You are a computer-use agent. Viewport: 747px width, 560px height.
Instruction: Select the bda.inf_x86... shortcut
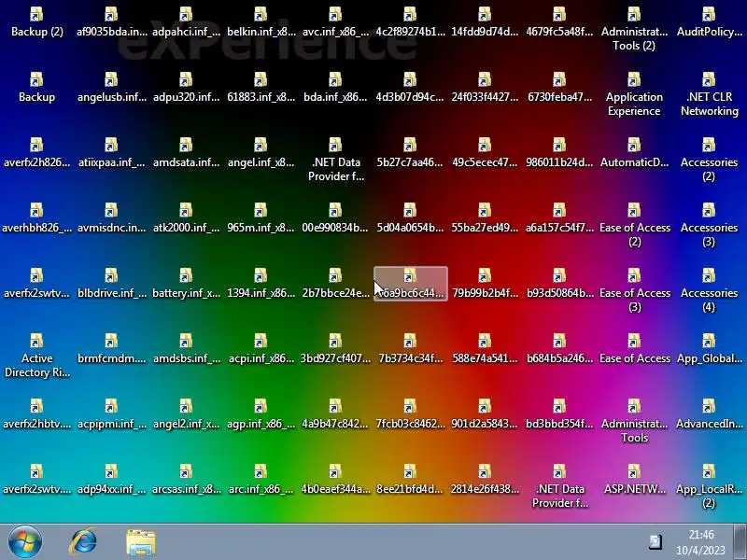335,87
